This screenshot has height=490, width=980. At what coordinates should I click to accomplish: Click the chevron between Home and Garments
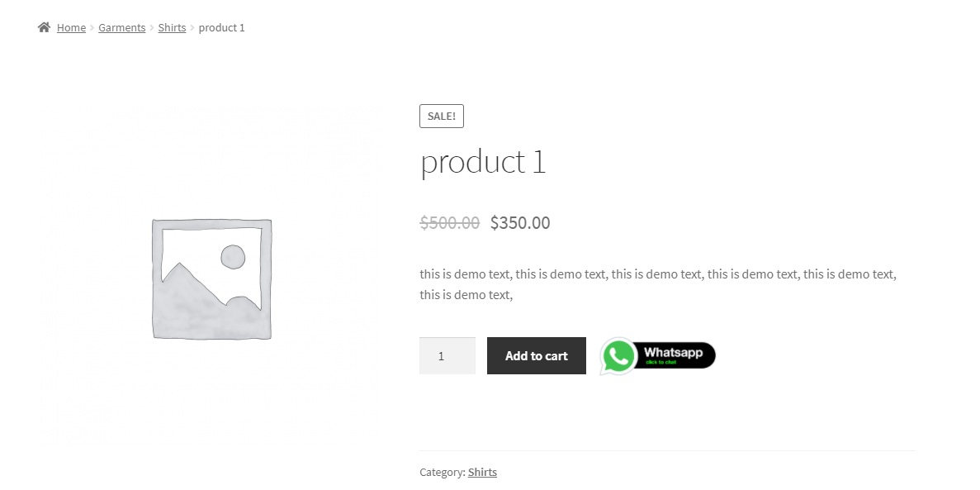(x=92, y=27)
